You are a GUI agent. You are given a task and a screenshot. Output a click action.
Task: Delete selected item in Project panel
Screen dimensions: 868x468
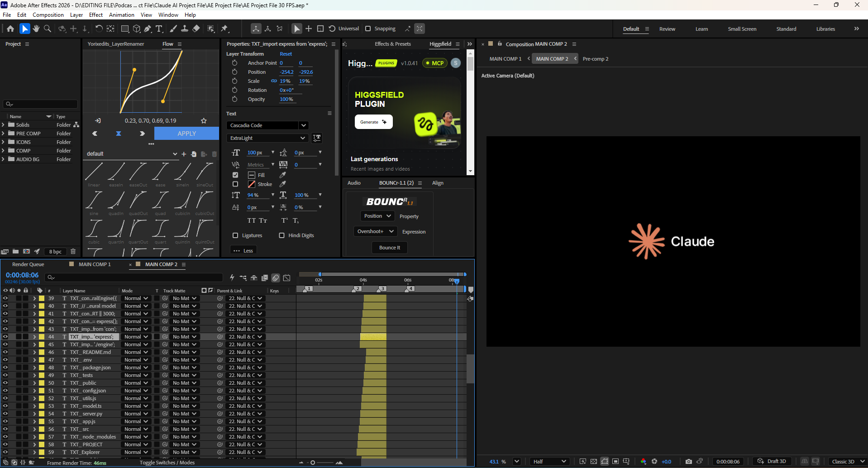click(73, 251)
